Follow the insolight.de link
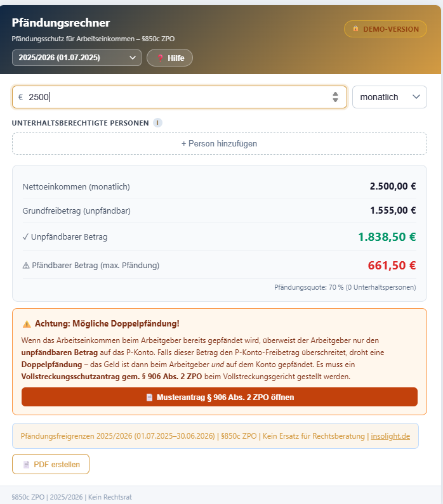 [390, 436]
